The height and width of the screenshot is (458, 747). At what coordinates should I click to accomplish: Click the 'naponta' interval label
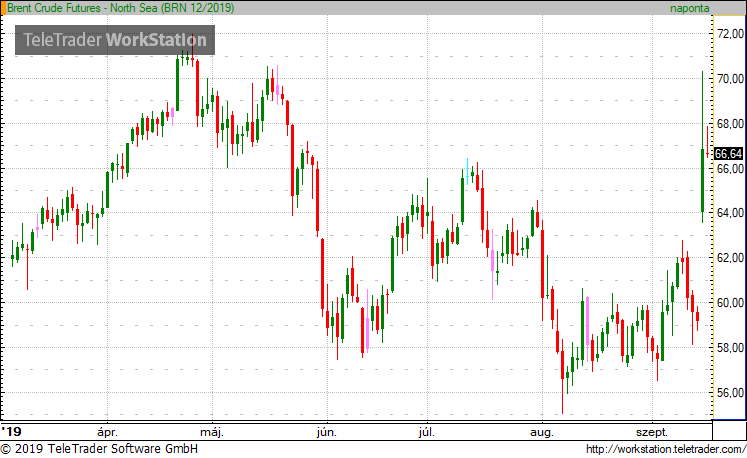pos(689,8)
